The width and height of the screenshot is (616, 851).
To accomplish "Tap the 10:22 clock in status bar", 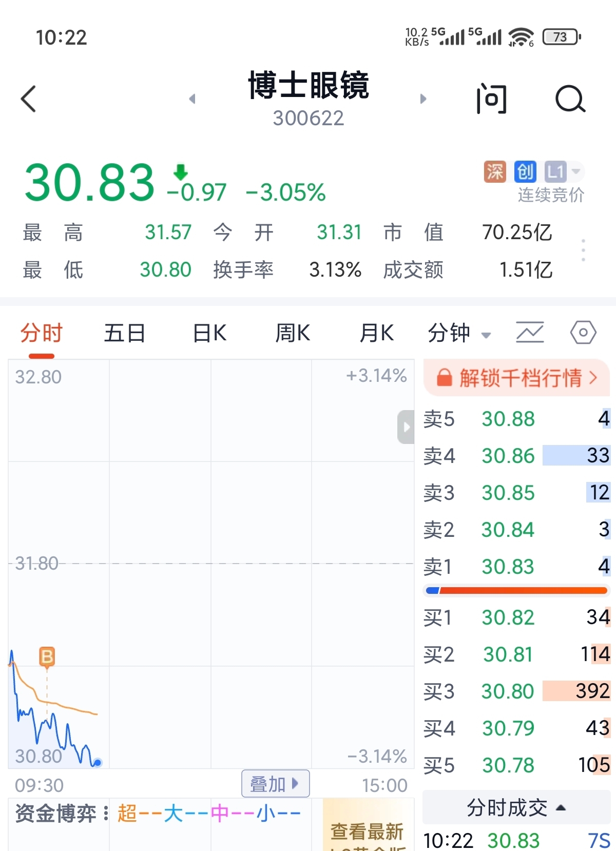I will (x=61, y=37).
